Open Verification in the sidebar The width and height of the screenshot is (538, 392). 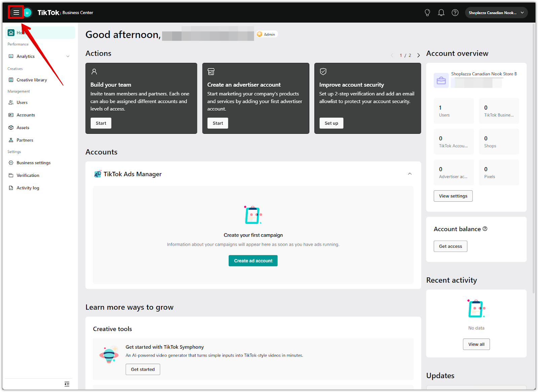(x=40, y=175)
